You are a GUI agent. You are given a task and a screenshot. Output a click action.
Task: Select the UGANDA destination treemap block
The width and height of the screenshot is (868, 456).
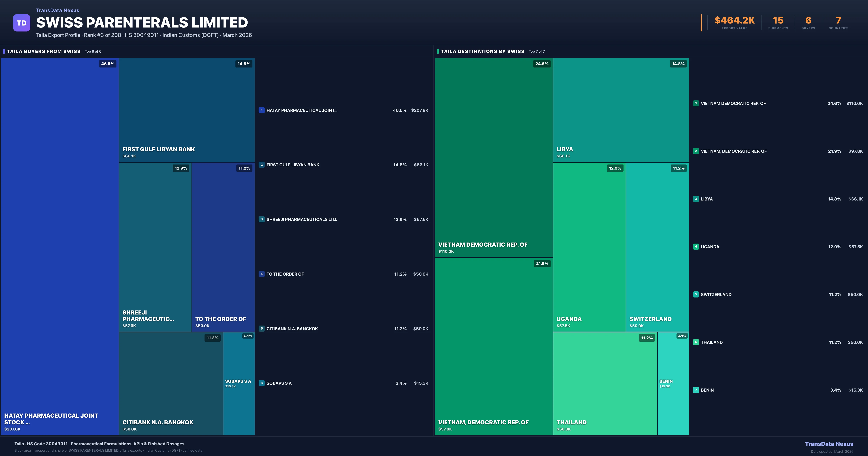[589, 247]
